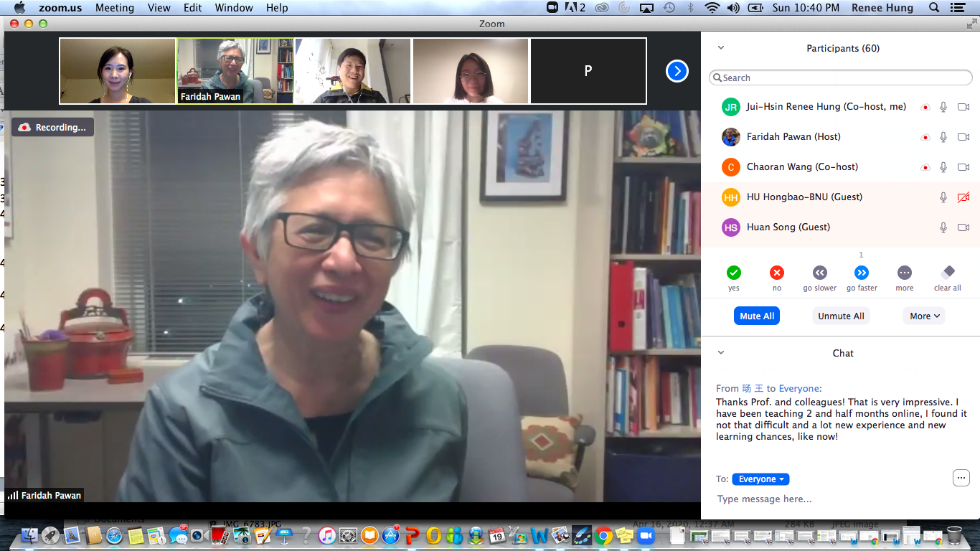980x551 pixels.
Task: Open Spotlight search magnifier
Action: [x=934, y=8]
